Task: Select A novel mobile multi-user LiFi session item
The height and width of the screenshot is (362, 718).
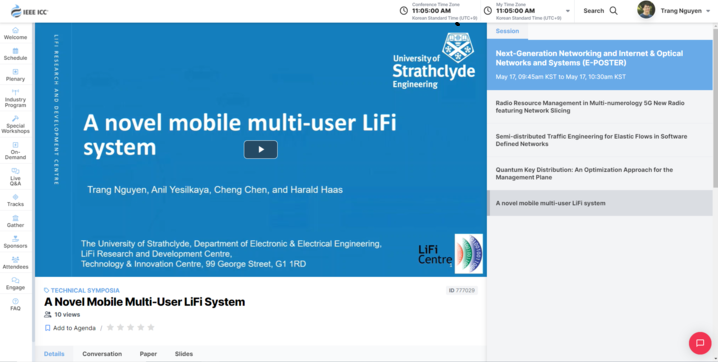Action: pyautogui.click(x=600, y=203)
